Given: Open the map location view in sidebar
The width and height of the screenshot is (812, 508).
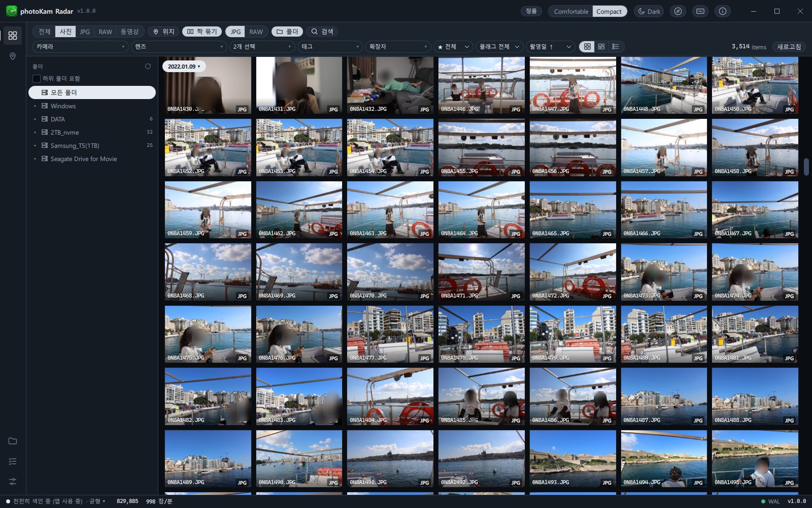Looking at the screenshot, I should click(x=13, y=56).
